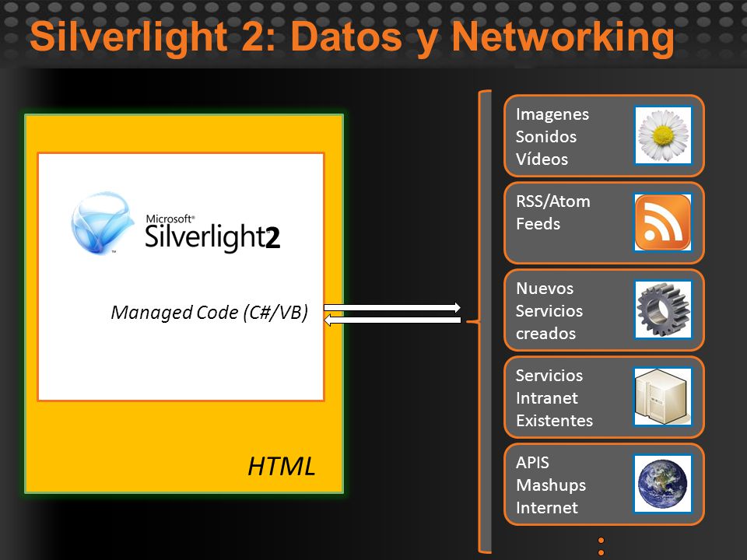This screenshot has height=560, width=747.
Task: Click the orange RSS feed icon
Action: (663, 222)
